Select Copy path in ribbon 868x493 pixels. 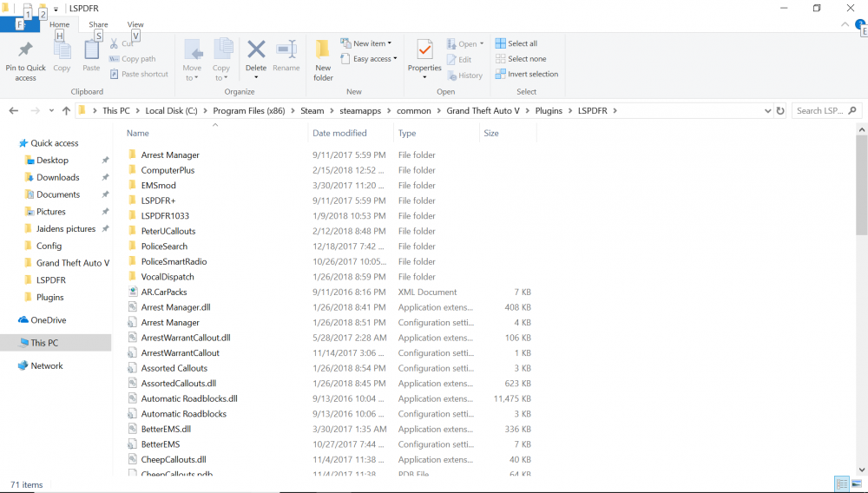132,59
